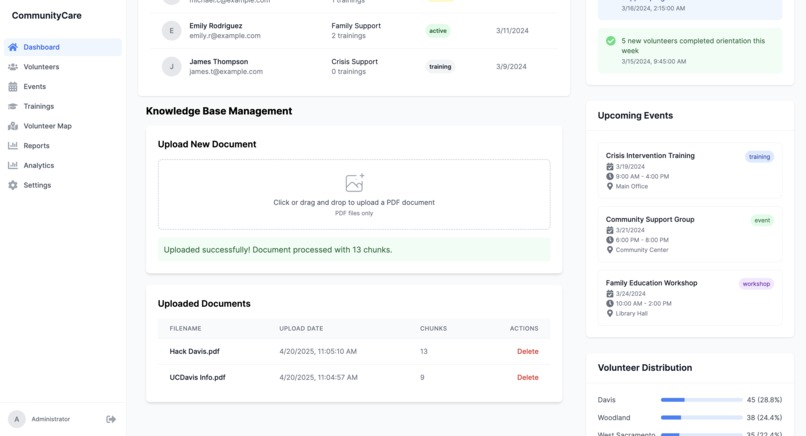The width and height of the screenshot is (806, 436).
Task: Click calendar icon on Family Education Workshop event
Action: click(610, 294)
